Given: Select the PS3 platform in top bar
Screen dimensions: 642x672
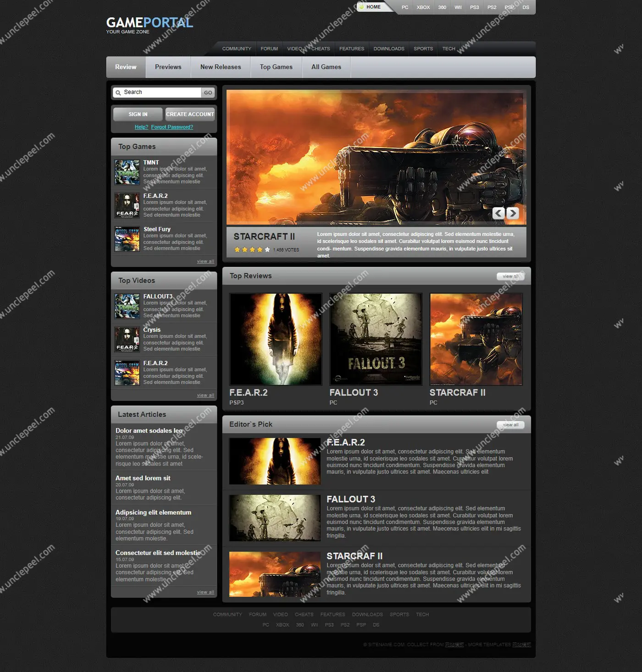Looking at the screenshot, I should pyautogui.click(x=474, y=7).
